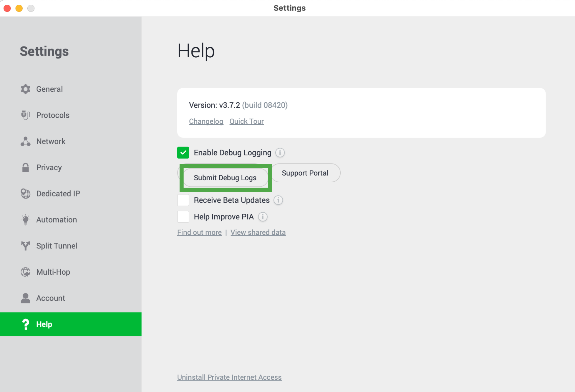Open the Changelog link

(206, 121)
